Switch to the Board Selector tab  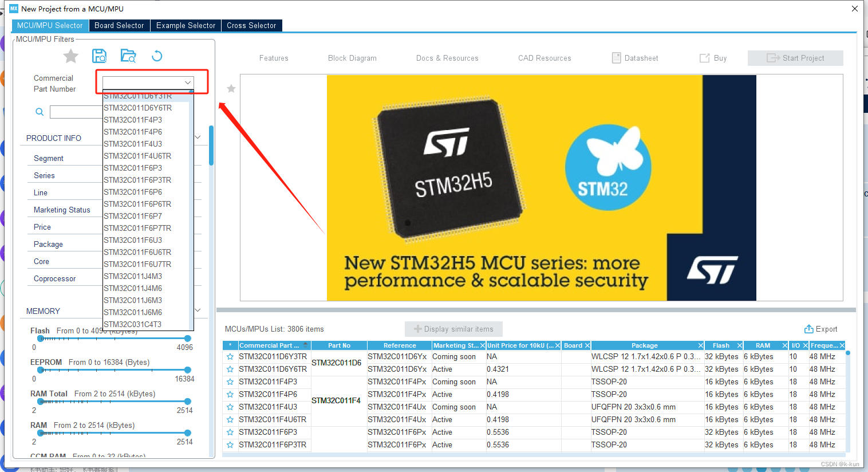tap(119, 25)
